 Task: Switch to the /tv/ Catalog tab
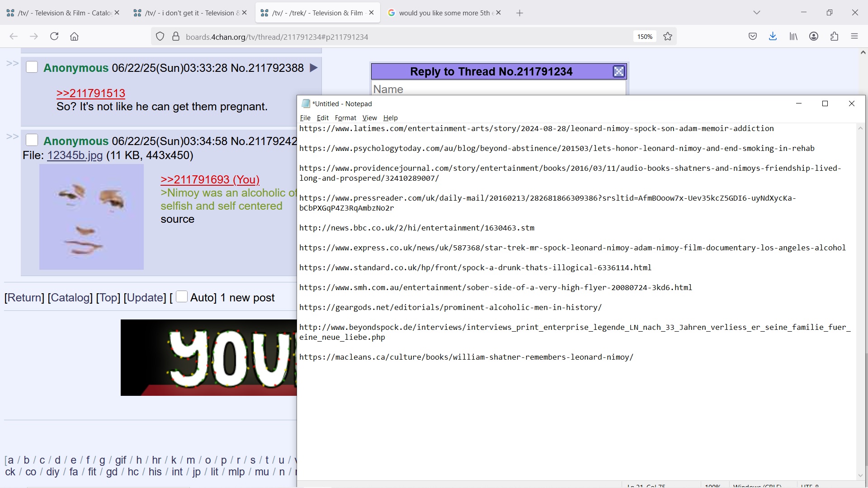click(x=63, y=13)
